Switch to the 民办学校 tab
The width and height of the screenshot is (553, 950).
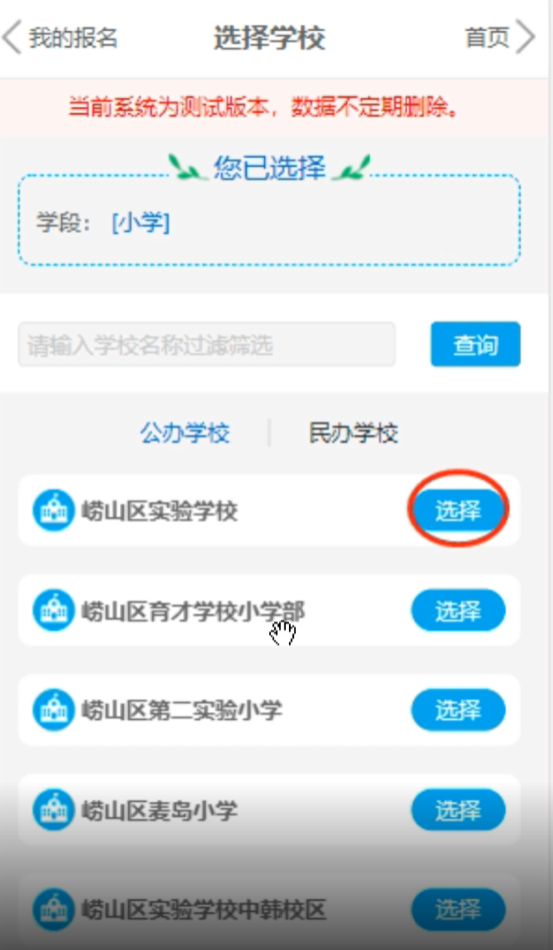353,433
